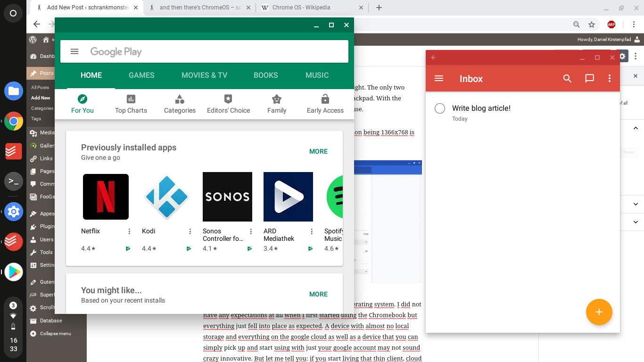Image resolution: width=644 pixels, height=362 pixels.
Task: Open the Chrome three-dot menu
Action: 635,25
